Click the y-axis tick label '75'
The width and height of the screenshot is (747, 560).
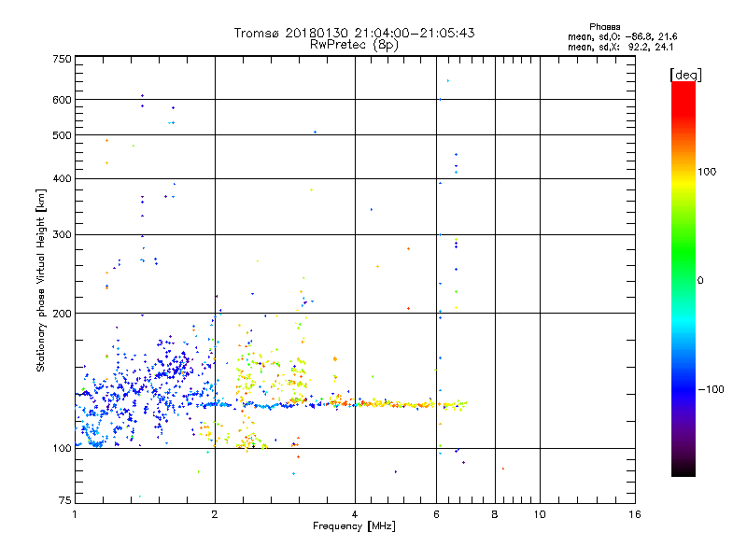click(65, 500)
